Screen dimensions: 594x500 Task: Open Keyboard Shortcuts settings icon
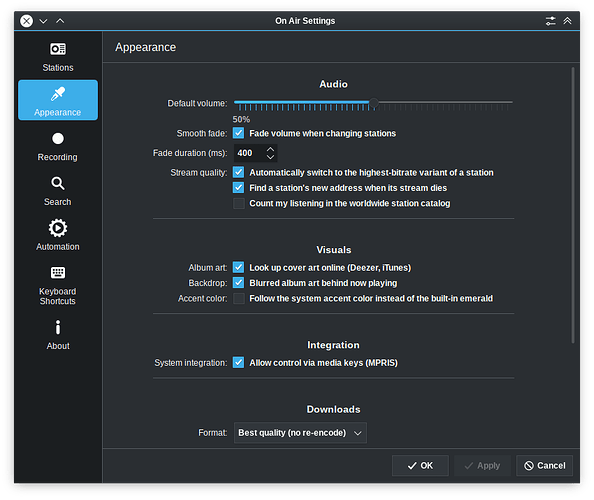pyautogui.click(x=58, y=272)
